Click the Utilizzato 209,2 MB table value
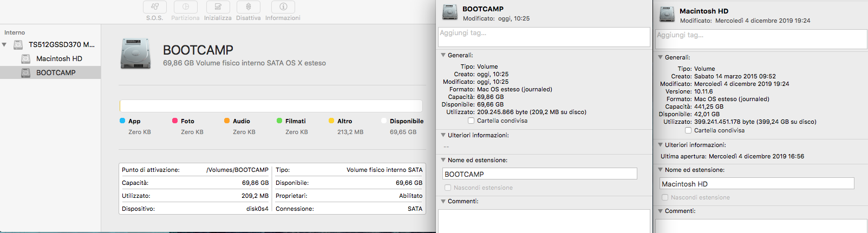 tap(255, 196)
